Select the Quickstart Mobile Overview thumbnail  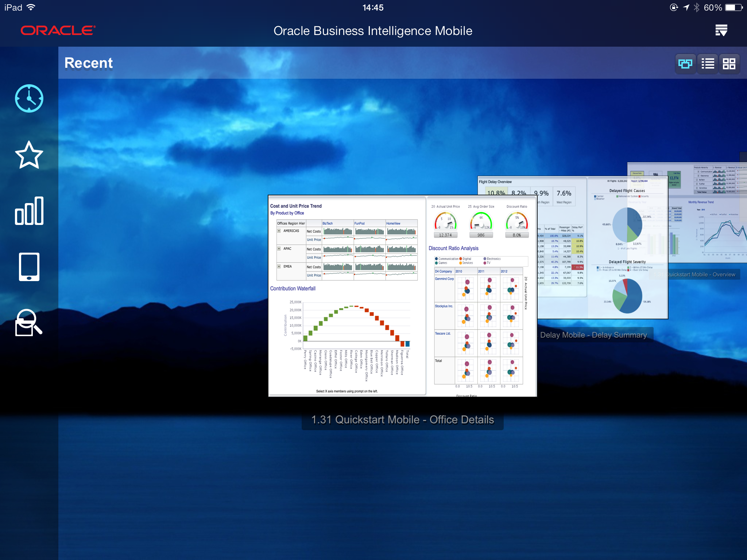[708, 213]
